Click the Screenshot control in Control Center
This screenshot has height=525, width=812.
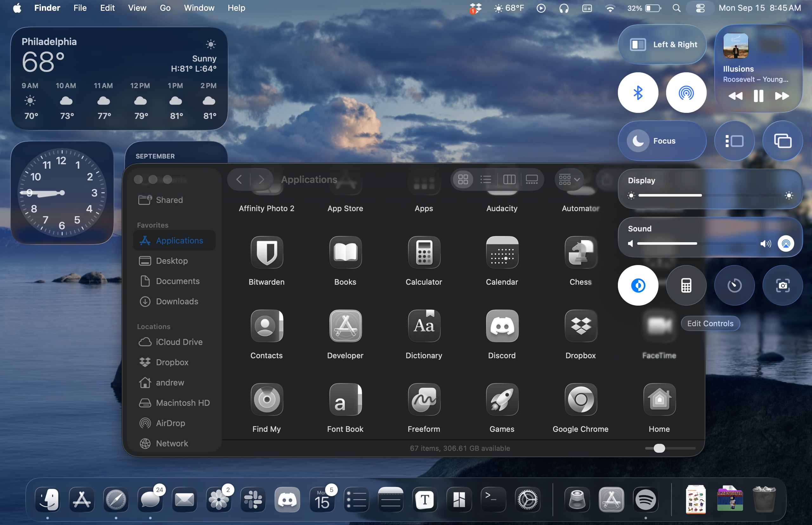(x=782, y=285)
